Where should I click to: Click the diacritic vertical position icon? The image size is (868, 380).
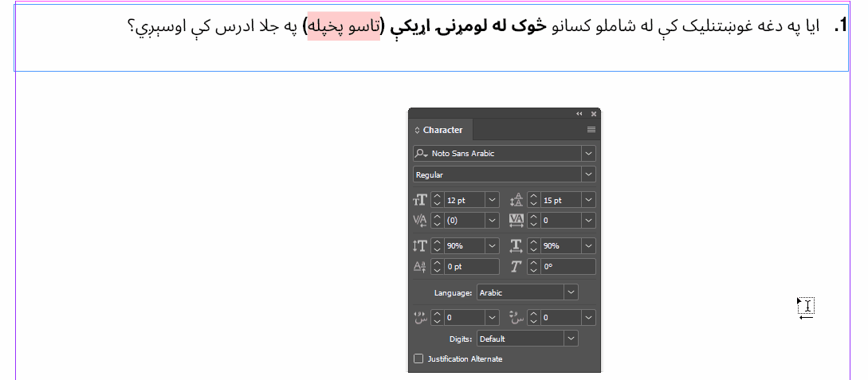tap(516, 318)
